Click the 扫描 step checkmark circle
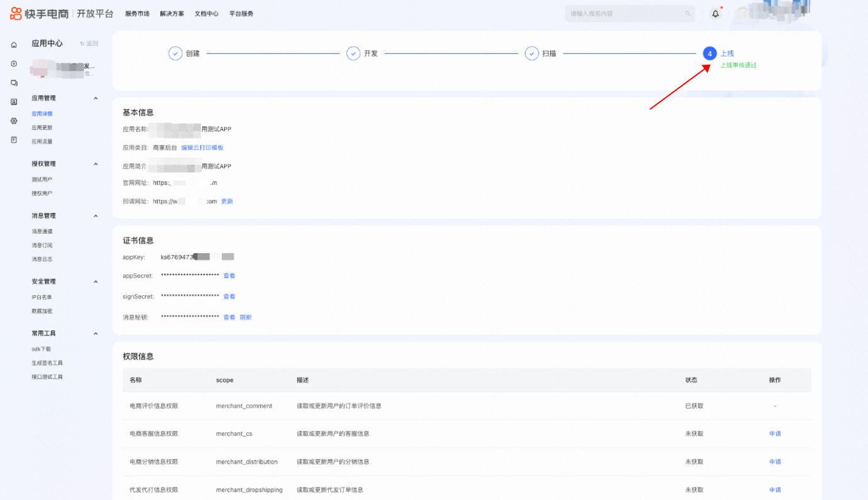The image size is (868, 500). click(x=532, y=53)
